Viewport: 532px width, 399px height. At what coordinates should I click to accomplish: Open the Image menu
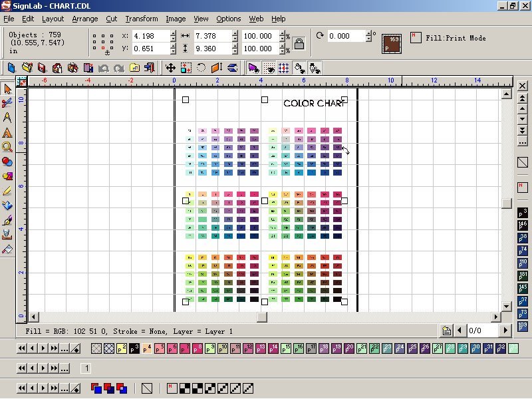(x=176, y=19)
